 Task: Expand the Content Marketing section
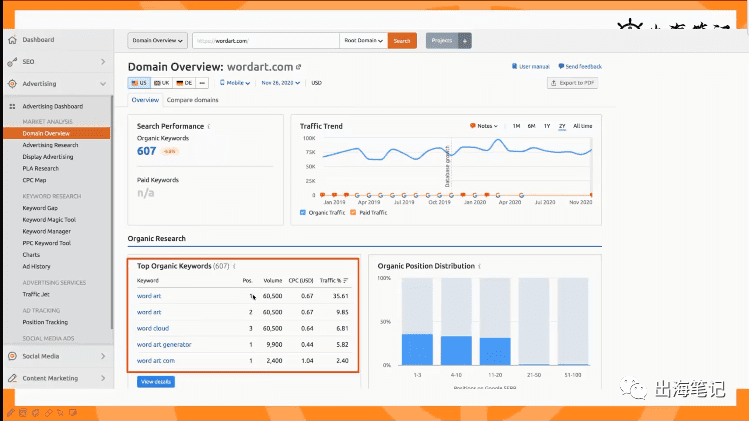click(x=103, y=378)
